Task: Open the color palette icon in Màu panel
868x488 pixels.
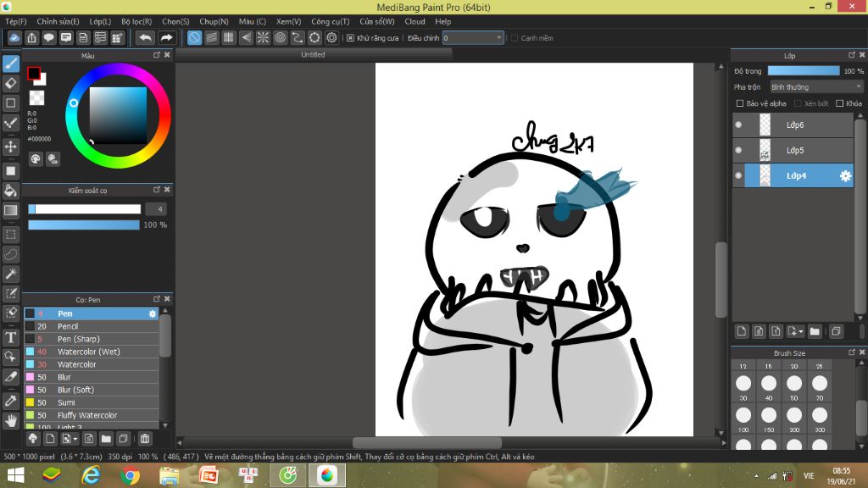Action: pyautogui.click(x=36, y=159)
